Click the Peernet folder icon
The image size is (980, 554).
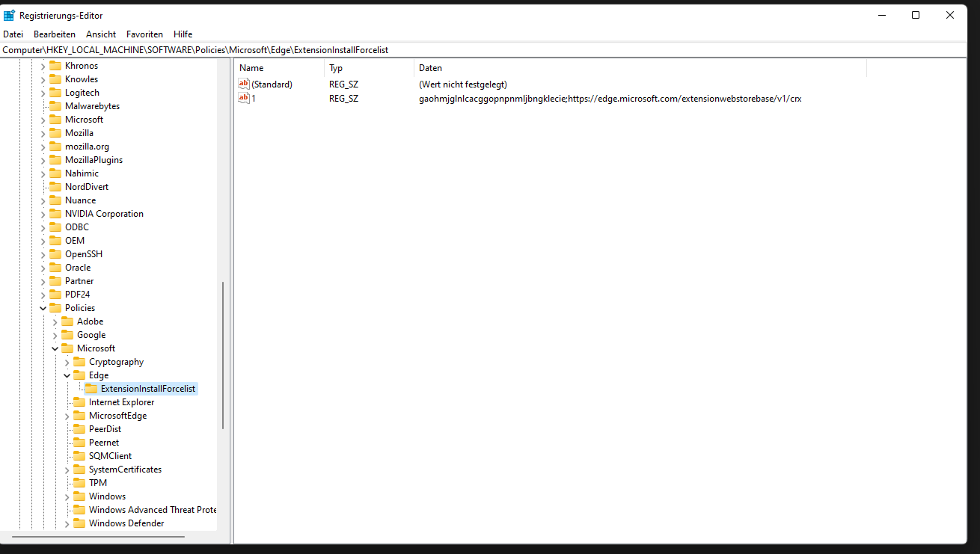coord(79,443)
